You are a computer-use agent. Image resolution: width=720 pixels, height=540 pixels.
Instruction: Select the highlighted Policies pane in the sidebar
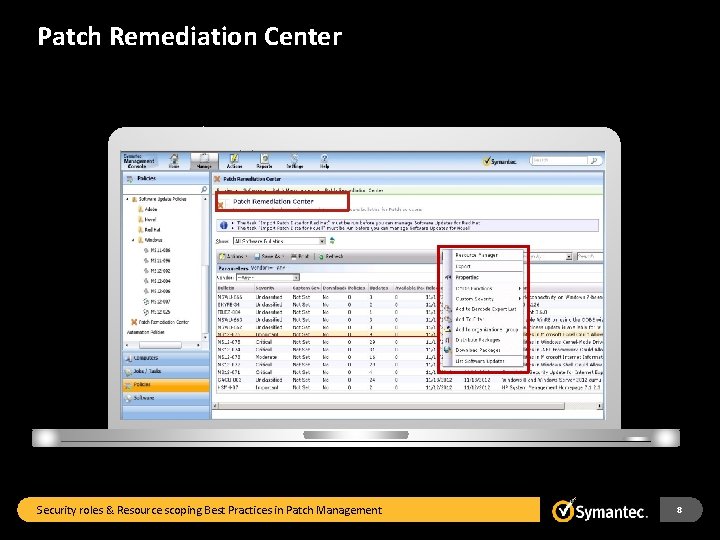(x=166, y=384)
